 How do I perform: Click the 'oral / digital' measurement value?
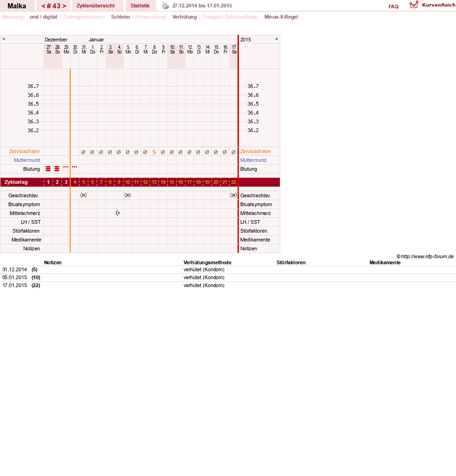(43, 17)
